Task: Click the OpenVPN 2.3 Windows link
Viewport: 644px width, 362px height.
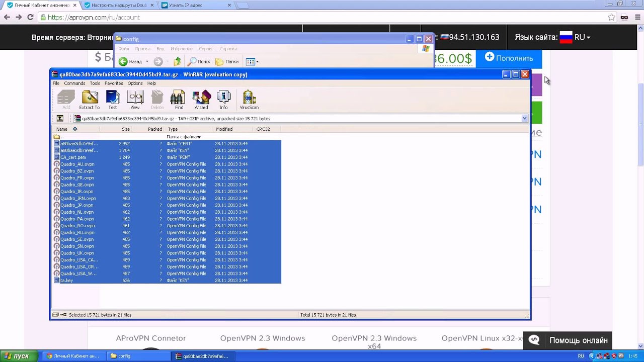Action: [x=263, y=338]
